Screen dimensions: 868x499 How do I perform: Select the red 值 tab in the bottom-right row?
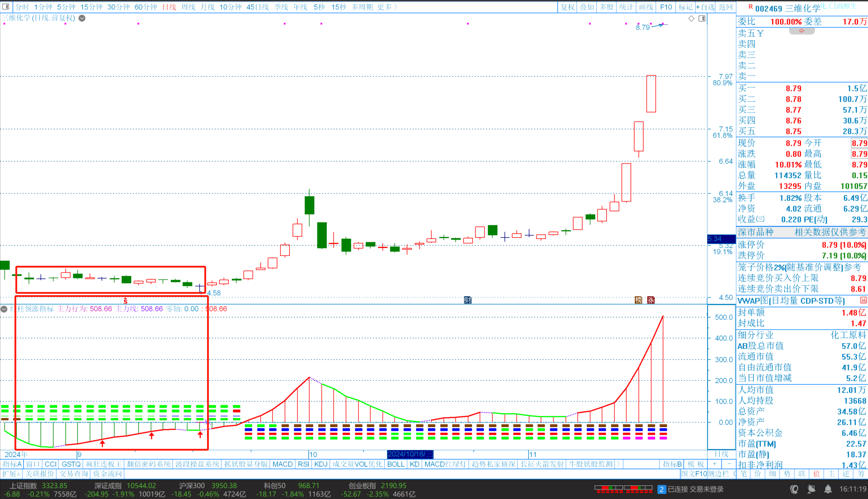point(816,474)
